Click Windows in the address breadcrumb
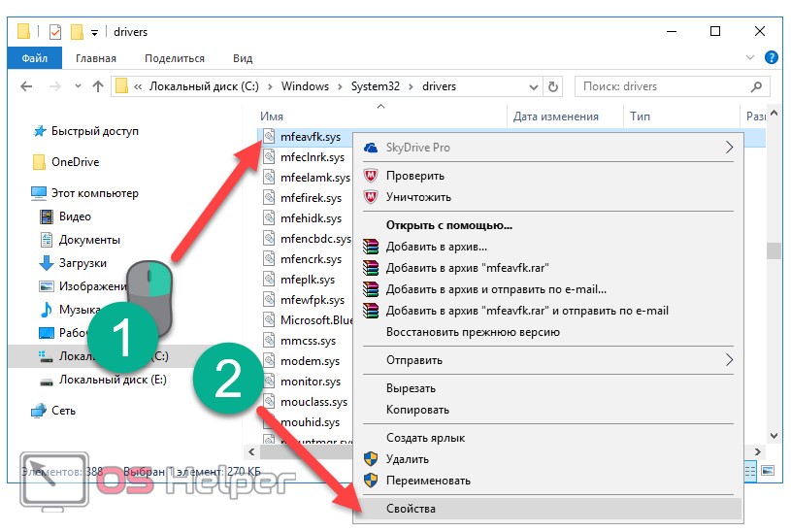Viewport: 791px width, 532px height. tap(306, 86)
